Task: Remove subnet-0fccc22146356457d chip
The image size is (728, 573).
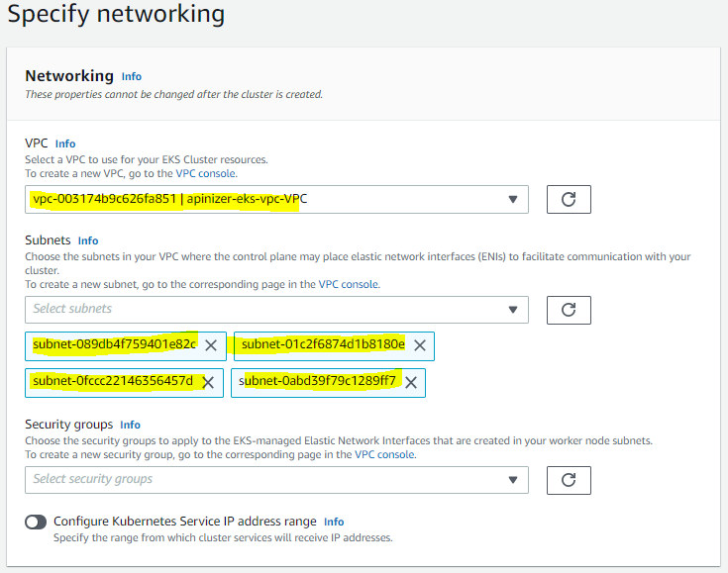Action: coord(208,382)
